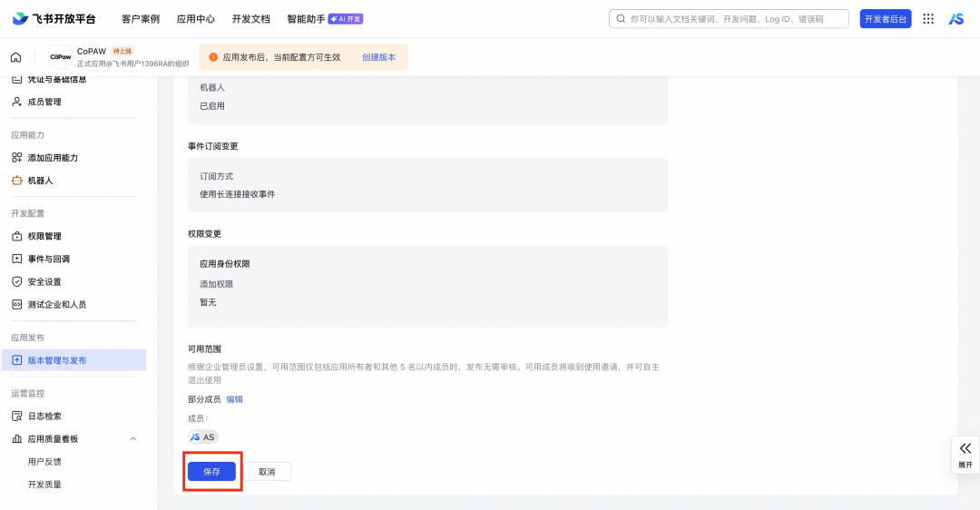The height and width of the screenshot is (510, 980).
Task: Go to 安全设置 page
Action: [44, 281]
